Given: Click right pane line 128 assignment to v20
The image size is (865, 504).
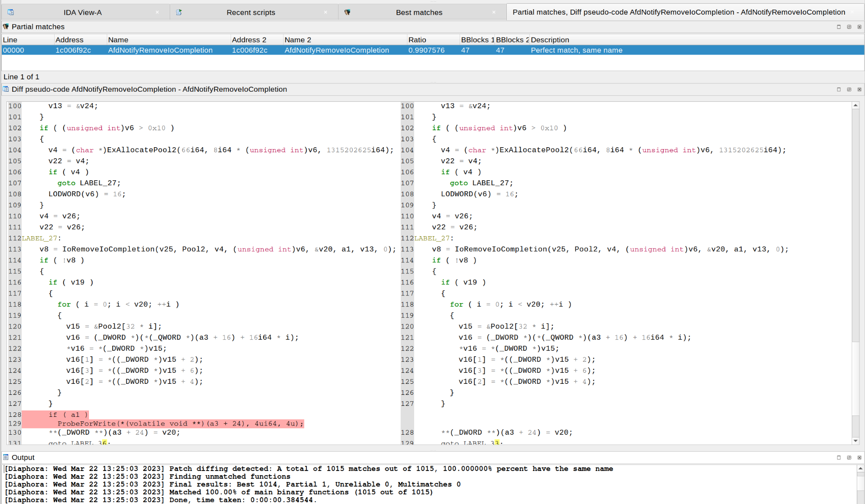Looking at the screenshot, I should coord(507,432).
